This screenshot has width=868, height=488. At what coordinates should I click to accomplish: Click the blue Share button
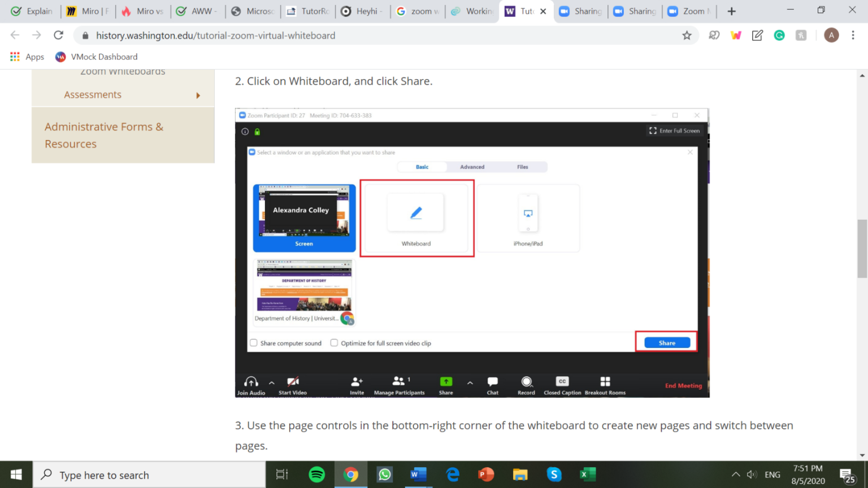pos(666,342)
